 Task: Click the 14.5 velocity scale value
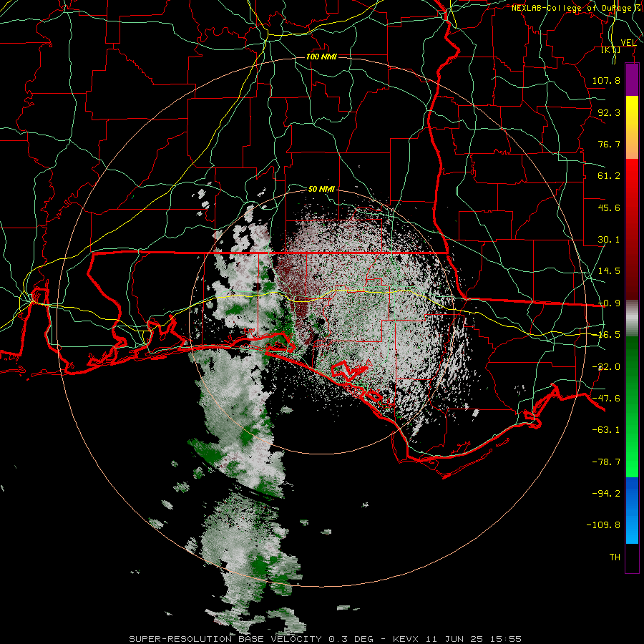[x=609, y=271]
